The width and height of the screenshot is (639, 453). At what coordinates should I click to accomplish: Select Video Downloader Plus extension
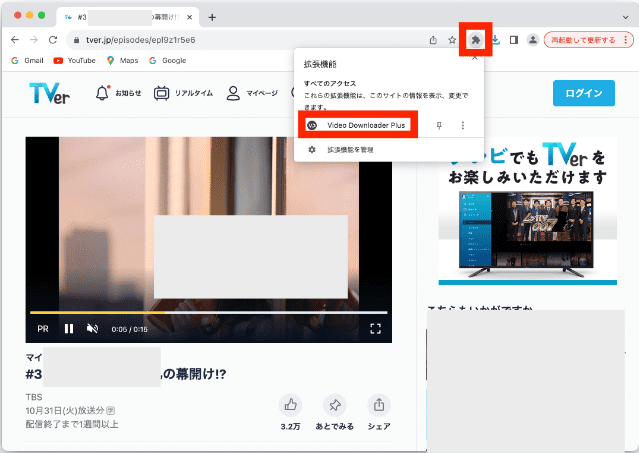click(x=358, y=125)
